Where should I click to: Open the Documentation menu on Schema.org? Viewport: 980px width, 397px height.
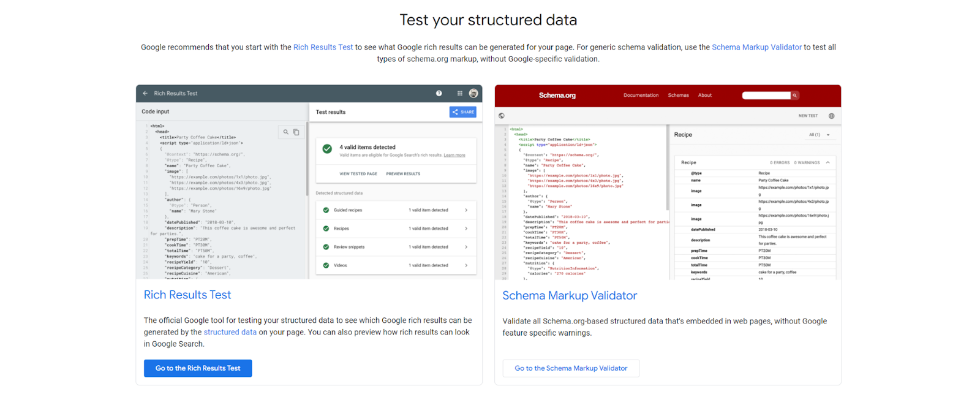tap(641, 96)
